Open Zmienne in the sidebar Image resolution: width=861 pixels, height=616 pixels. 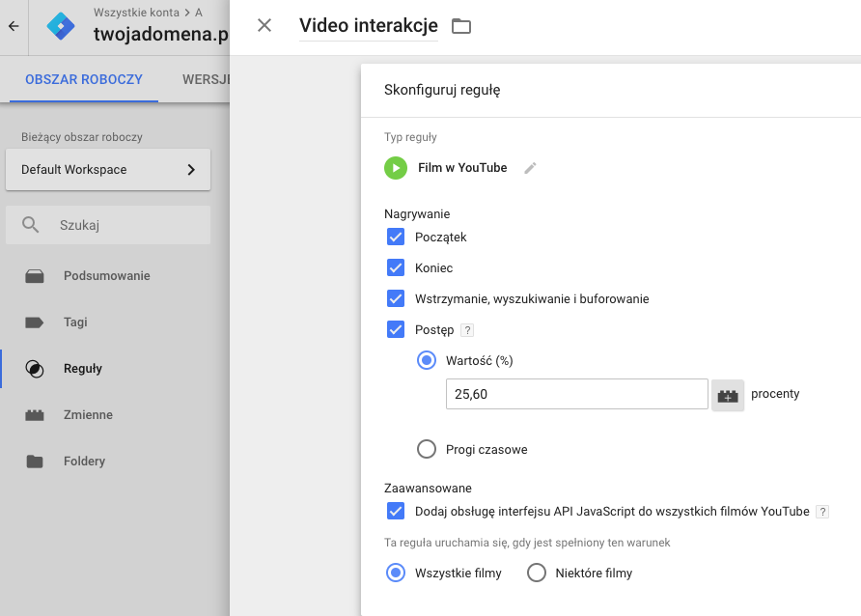(88, 415)
